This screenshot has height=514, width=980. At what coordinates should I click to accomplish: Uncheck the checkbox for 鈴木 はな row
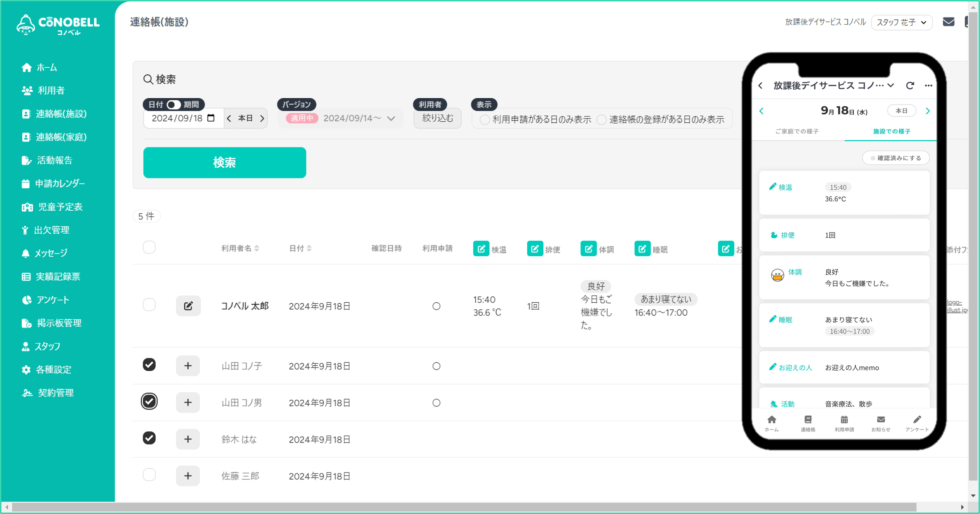pos(149,438)
